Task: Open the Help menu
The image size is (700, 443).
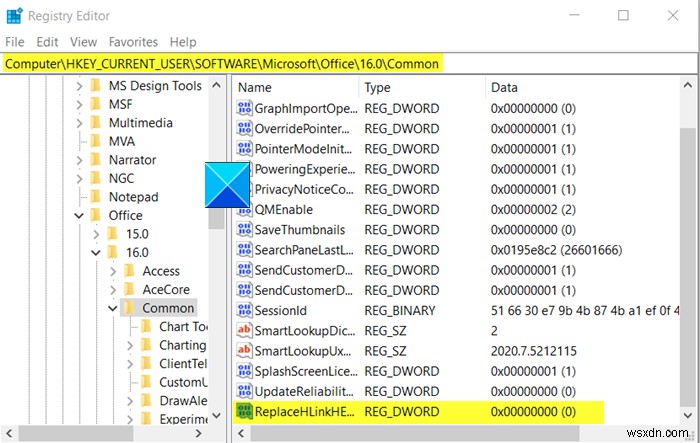Action: click(x=183, y=42)
